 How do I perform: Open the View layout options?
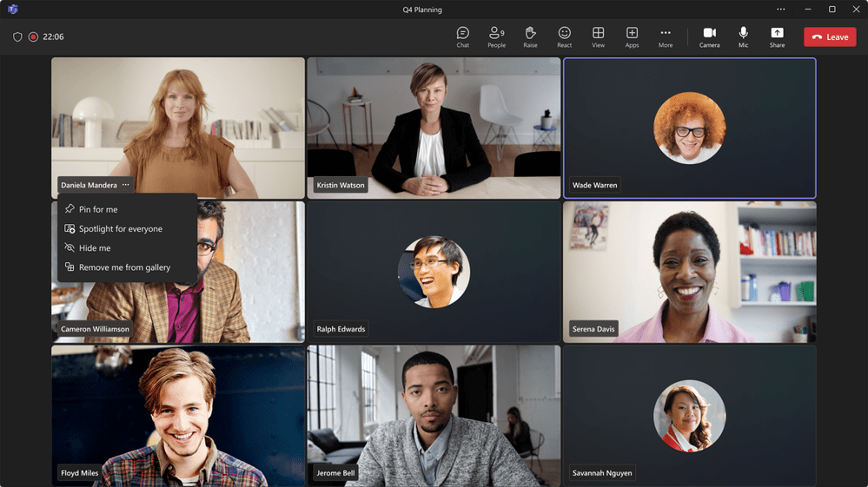(x=598, y=37)
